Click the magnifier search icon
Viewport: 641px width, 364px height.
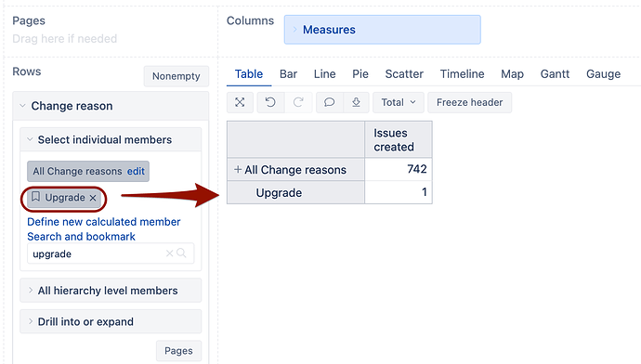(181, 253)
